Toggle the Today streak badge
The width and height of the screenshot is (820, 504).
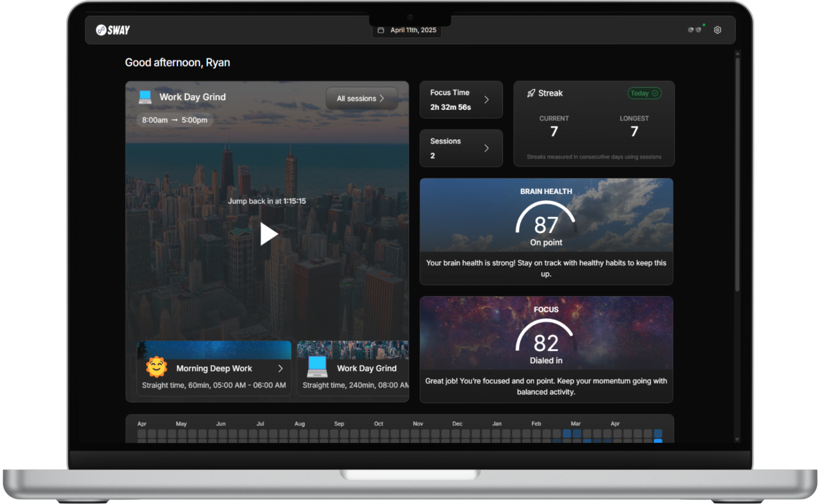tap(644, 93)
